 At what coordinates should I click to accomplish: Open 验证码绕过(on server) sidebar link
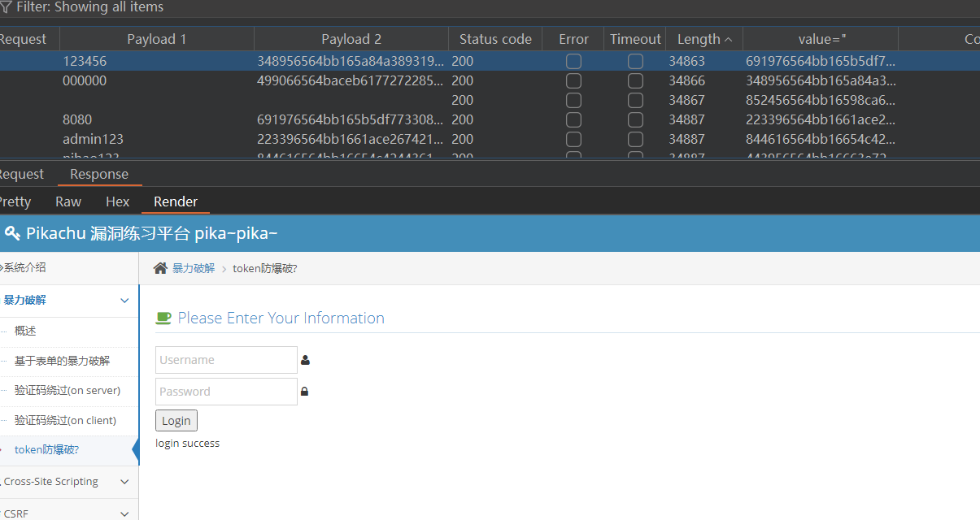pos(68,391)
